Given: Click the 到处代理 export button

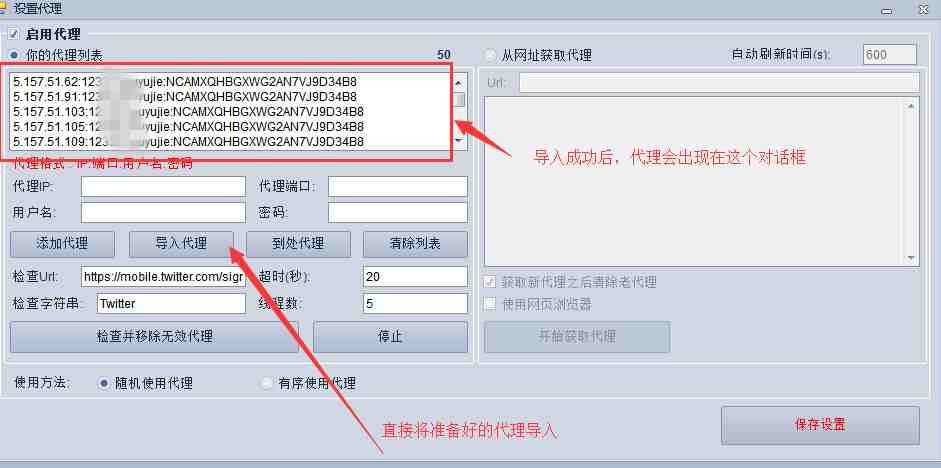Looking at the screenshot, I should [298, 244].
